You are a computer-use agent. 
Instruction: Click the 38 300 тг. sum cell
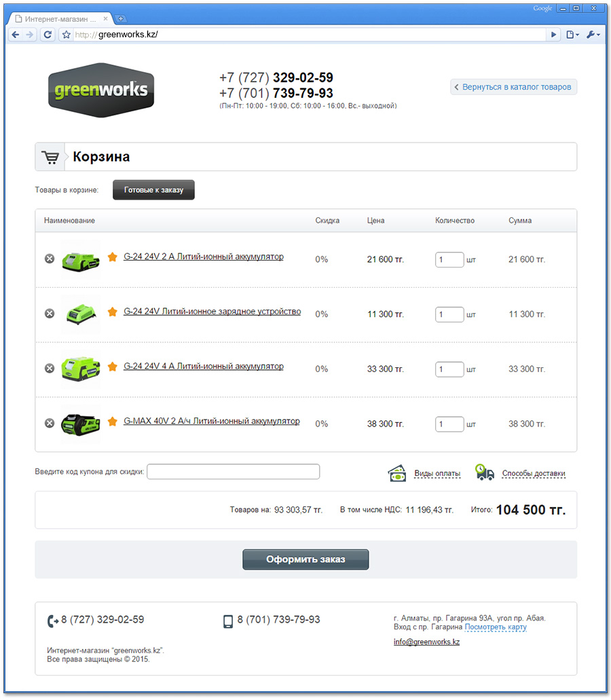pos(527,424)
